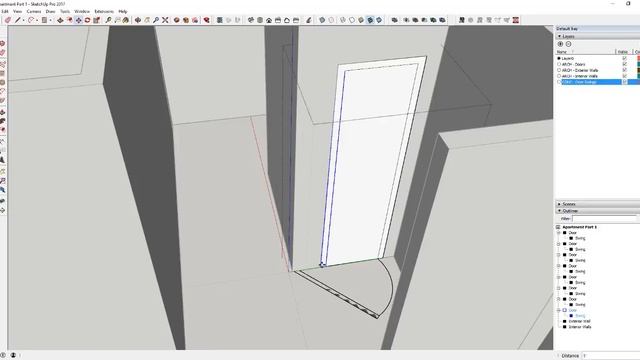
Task: Collapse the Layers panel header
Action: [598, 36]
